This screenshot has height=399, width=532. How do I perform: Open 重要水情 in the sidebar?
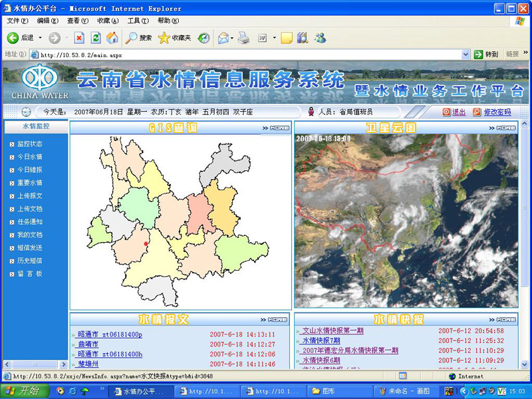30,183
